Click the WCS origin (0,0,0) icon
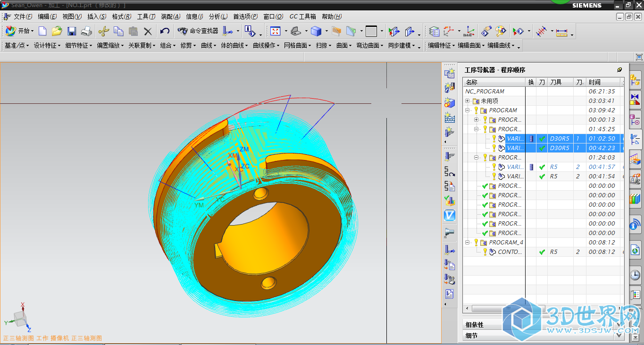Viewport: 644px width, 345px height. pos(468,31)
